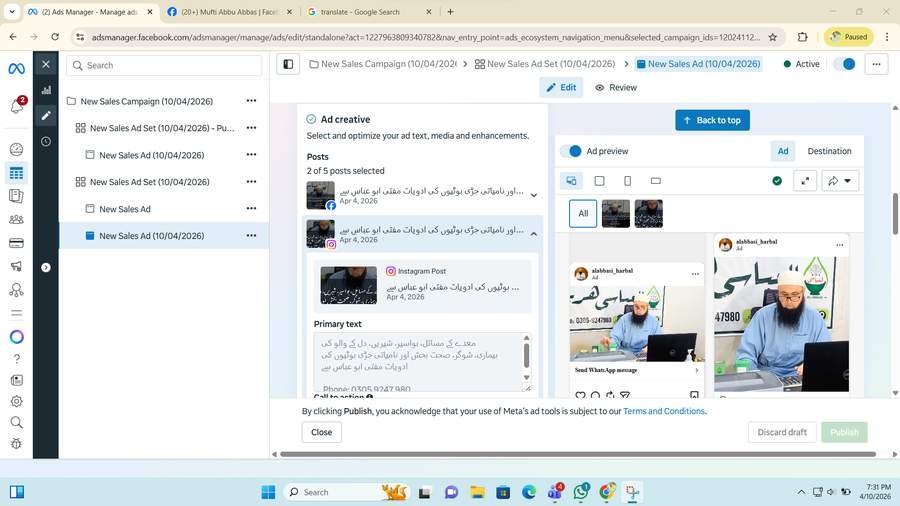Open options for highlighted New Sales Ad (10/04/2026)

point(251,235)
